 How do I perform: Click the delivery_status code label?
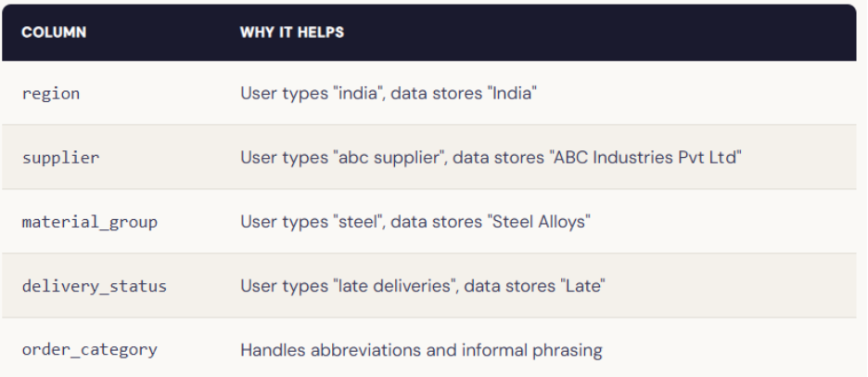[95, 286]
